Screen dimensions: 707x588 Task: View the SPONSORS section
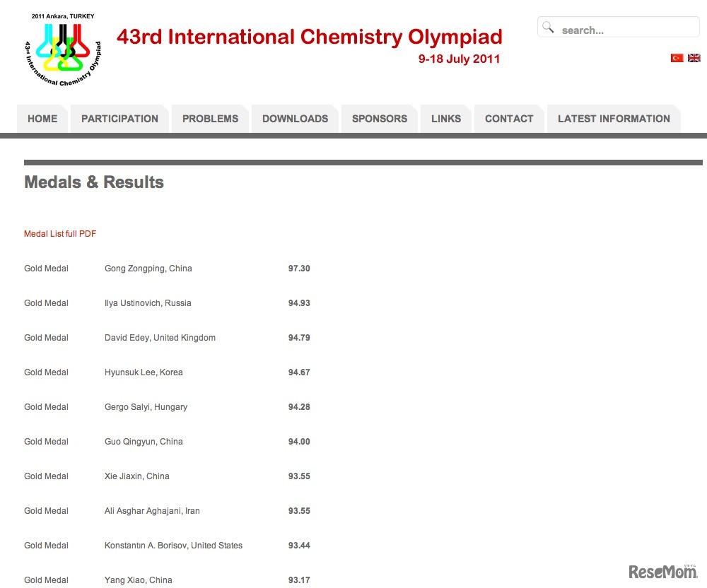[379, 118]
